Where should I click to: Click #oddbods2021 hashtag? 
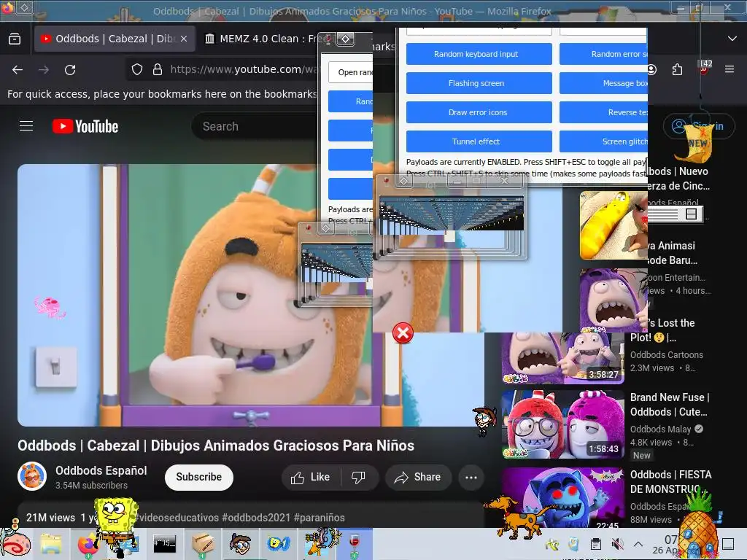pos(256,518)
